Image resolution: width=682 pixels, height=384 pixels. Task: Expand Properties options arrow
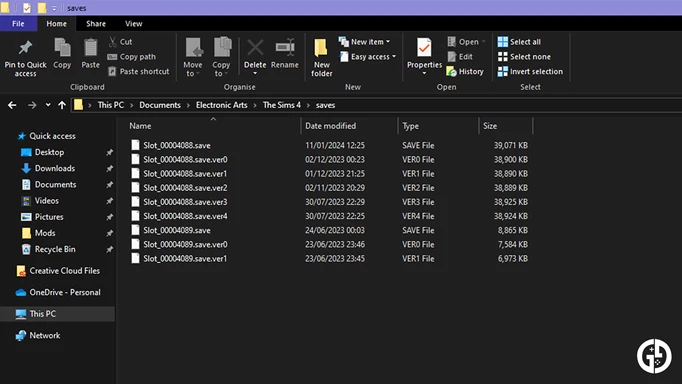tap(424, 73)
